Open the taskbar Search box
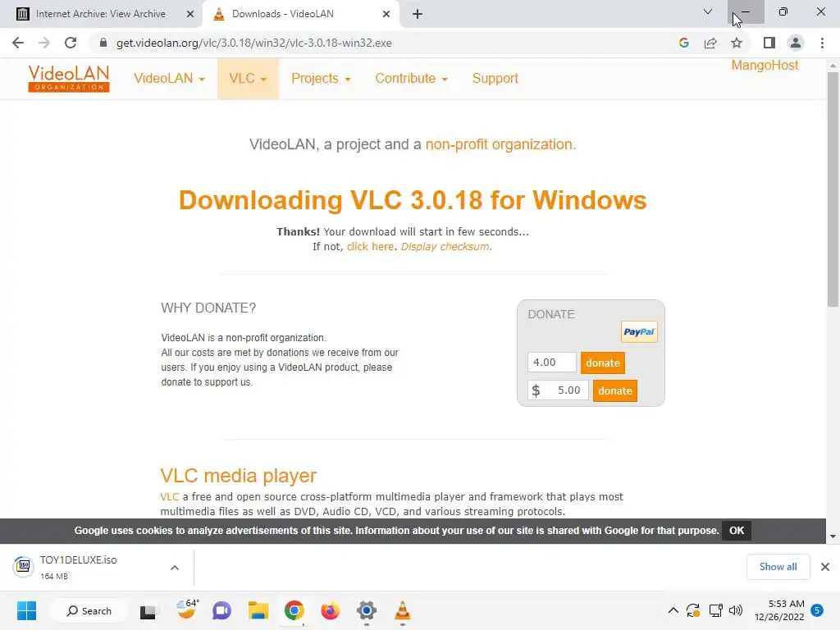The height and width of the screenshot is (630, 840). pyautogui.click(x=89, y=610)
